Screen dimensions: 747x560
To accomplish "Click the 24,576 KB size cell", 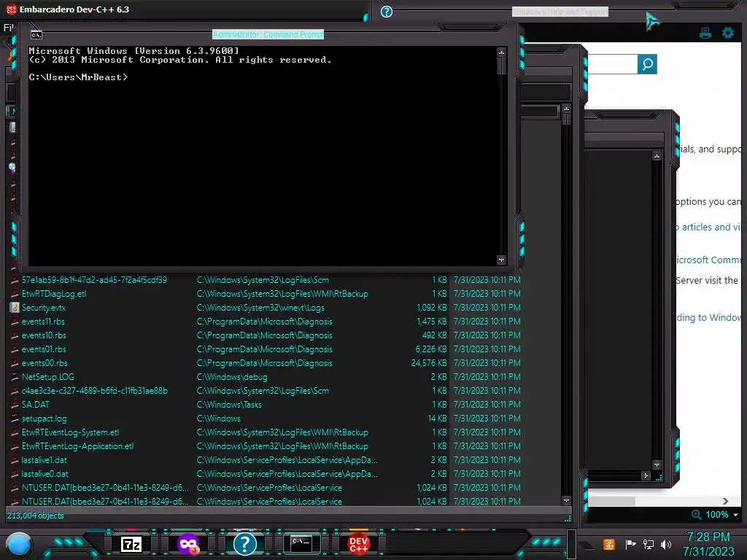I will click(x=429, y=363).
